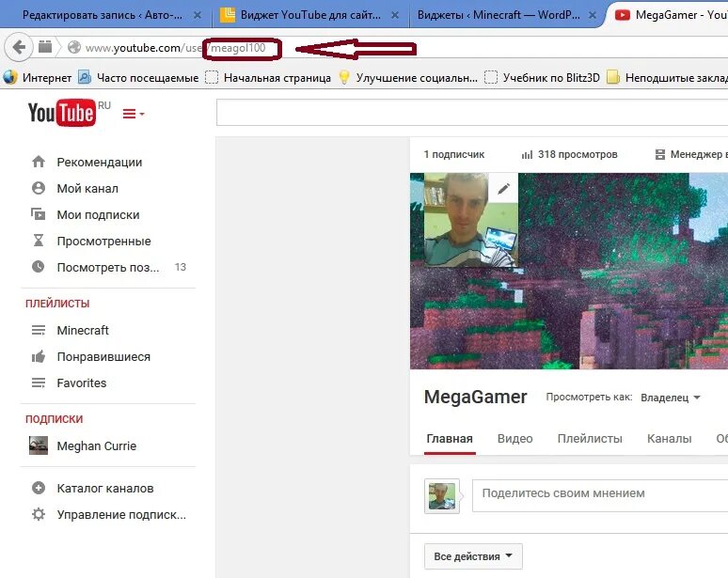Select the Видео channel tab

pyautogui.click(x=514, y=439)
